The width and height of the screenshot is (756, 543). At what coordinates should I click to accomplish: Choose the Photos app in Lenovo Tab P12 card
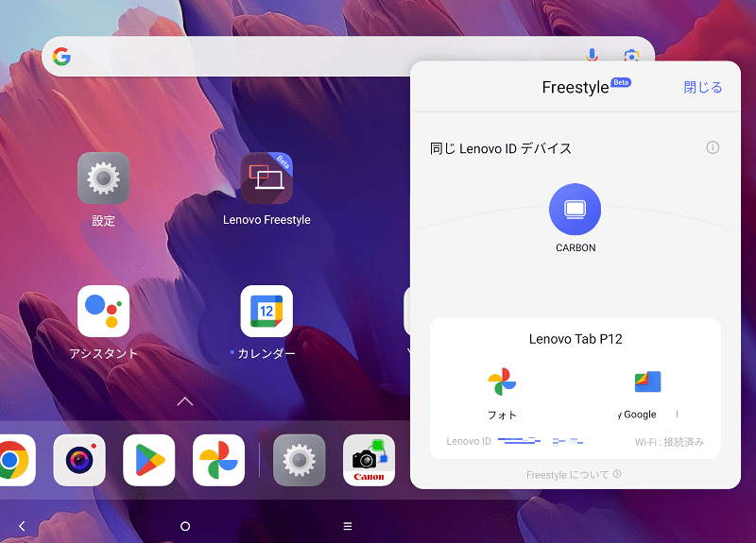(x=502, y=382)
